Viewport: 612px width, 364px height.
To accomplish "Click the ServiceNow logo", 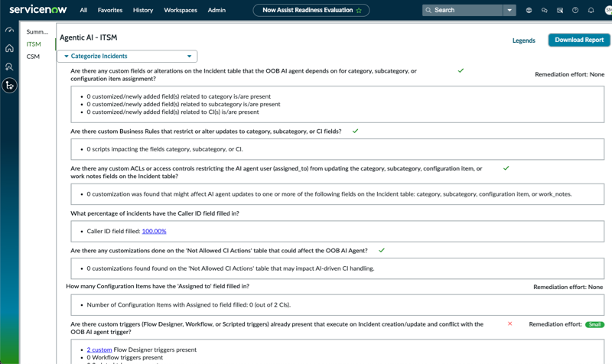I will tap(37, 9).
